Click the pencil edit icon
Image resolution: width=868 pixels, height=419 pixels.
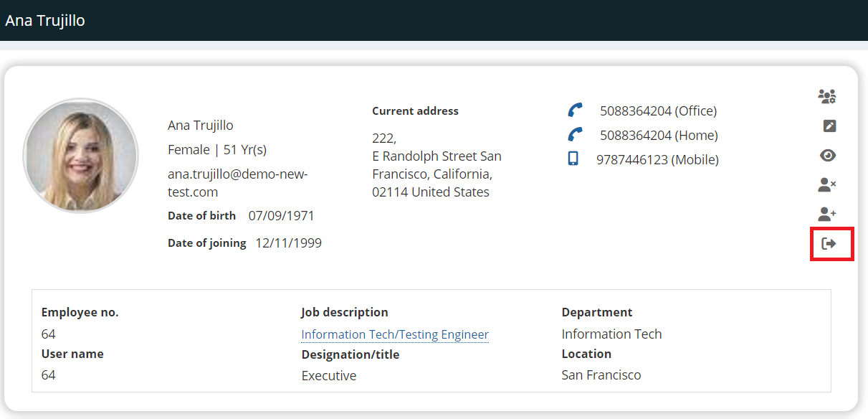click(829, 126)
